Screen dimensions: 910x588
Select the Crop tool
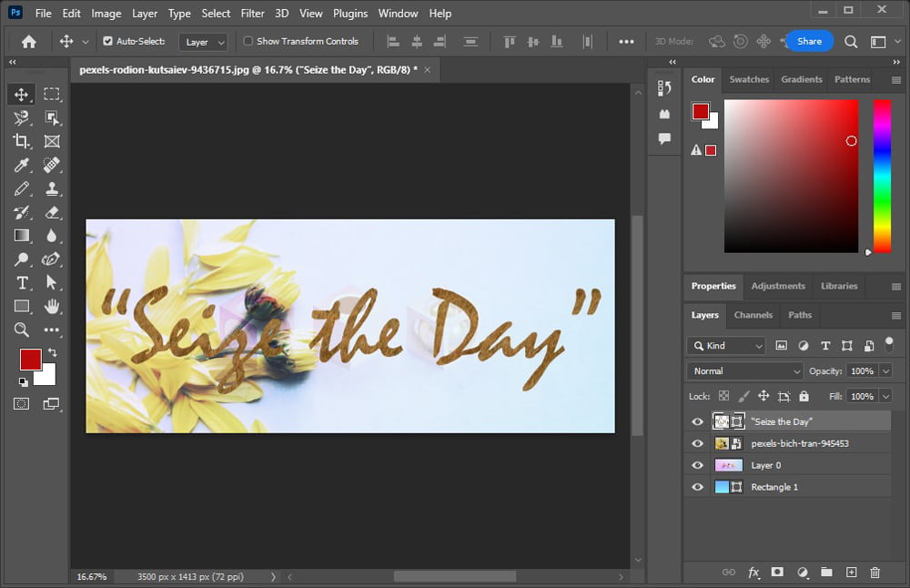[x=22, y=141]
